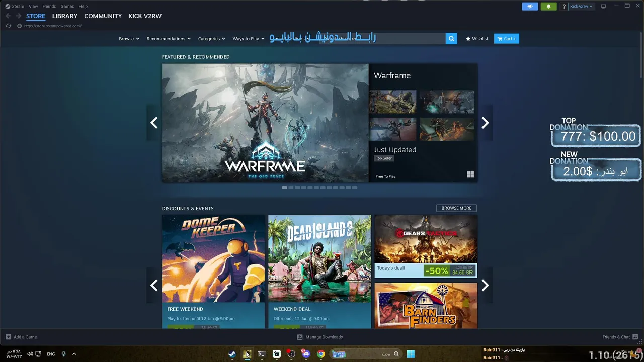Click the BROWSE MORE button
Screen dimensions: 644x362
456,208
